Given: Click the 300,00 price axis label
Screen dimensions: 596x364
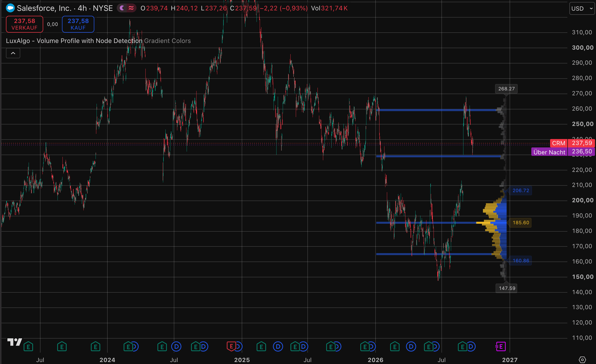Looking at the screenshot, I should pyautogui.click(x=582, y=47).
